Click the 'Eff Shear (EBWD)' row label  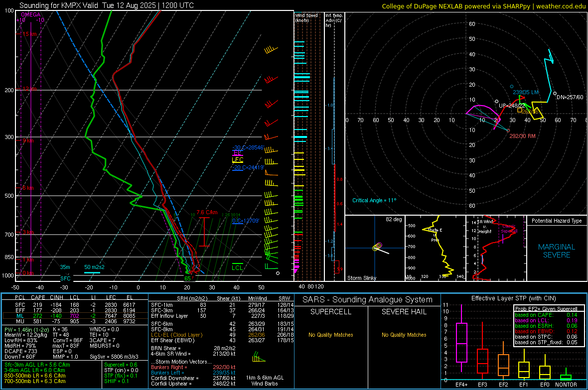pyautogui.click(x=172, y=341)
